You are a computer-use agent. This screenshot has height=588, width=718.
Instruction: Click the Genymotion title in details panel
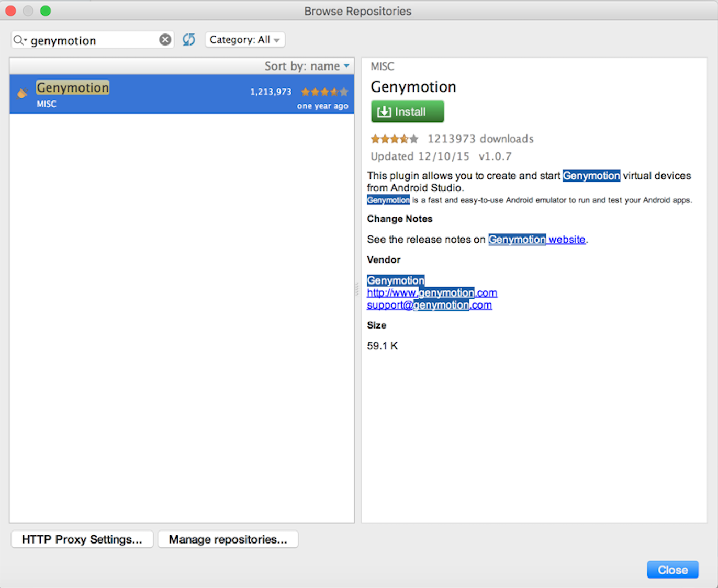[x=413, y=87]
